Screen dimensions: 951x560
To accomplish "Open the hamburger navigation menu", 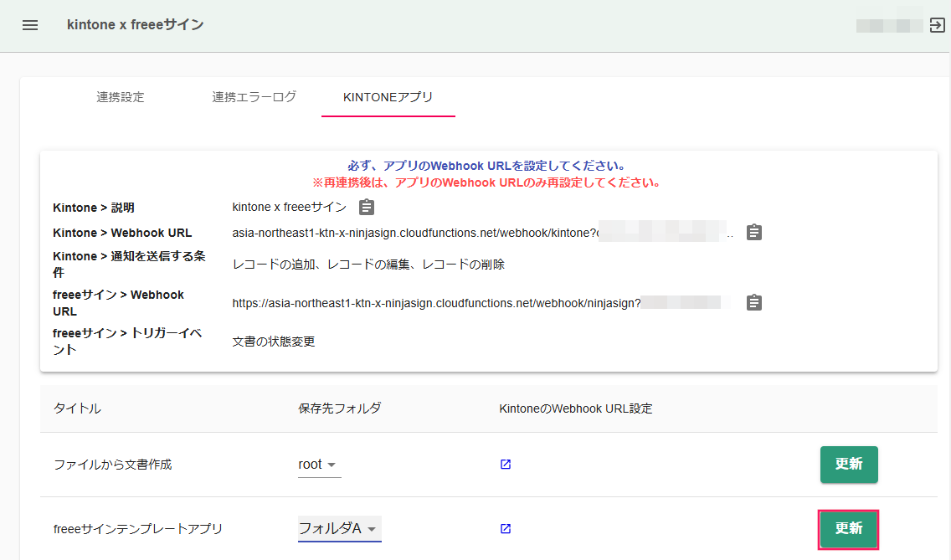I will click(30, 25).
